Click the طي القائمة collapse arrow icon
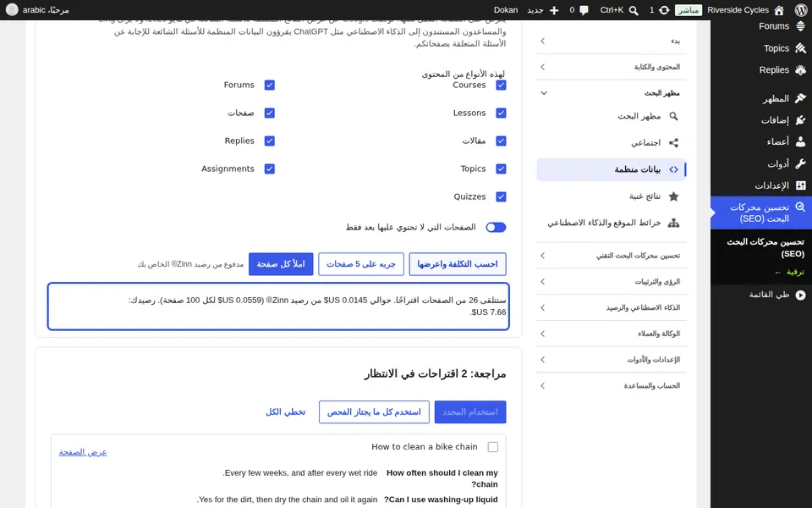The image size is (812, 508). 801,295
